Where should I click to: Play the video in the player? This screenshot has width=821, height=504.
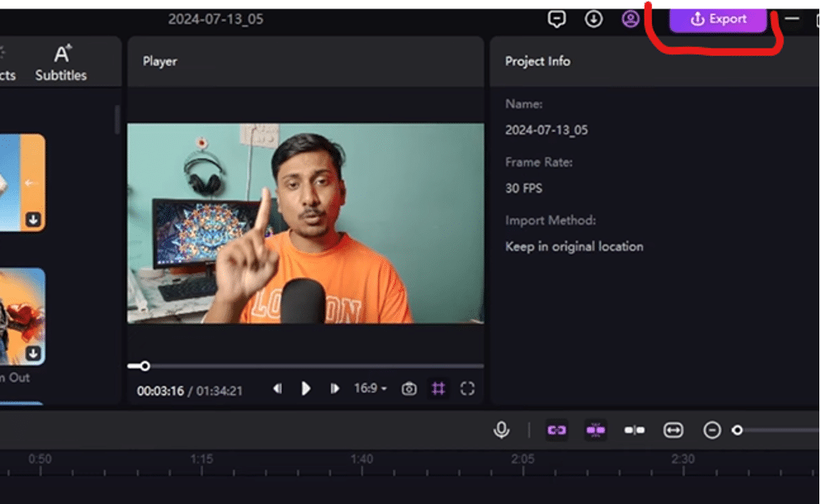307,388
